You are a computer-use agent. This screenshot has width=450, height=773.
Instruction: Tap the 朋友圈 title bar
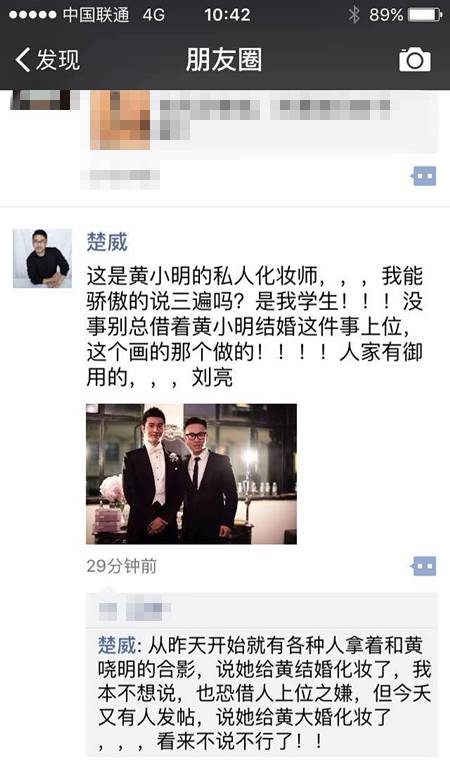click(224, 60)
